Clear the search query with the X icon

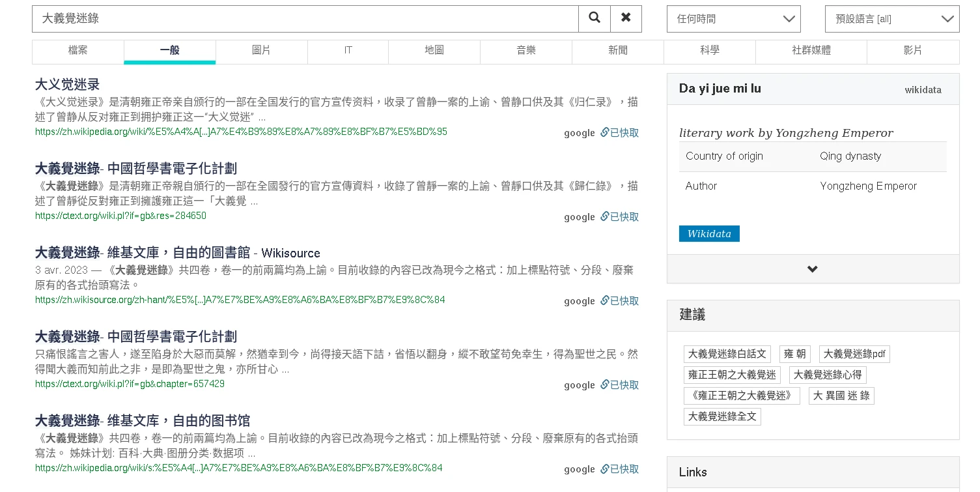pyautogui.click(x=626, y=18)
